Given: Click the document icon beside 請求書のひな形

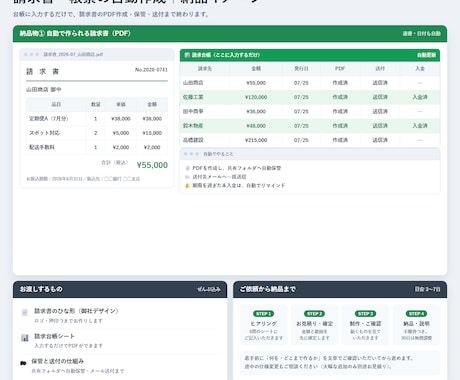Looking at the screenshot, I should coord(25,312).
